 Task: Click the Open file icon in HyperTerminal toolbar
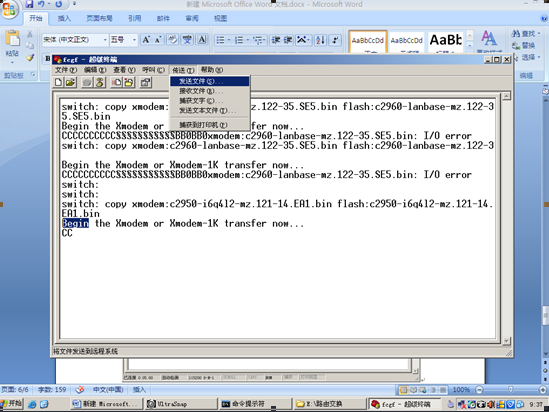[x=70, y=83]
